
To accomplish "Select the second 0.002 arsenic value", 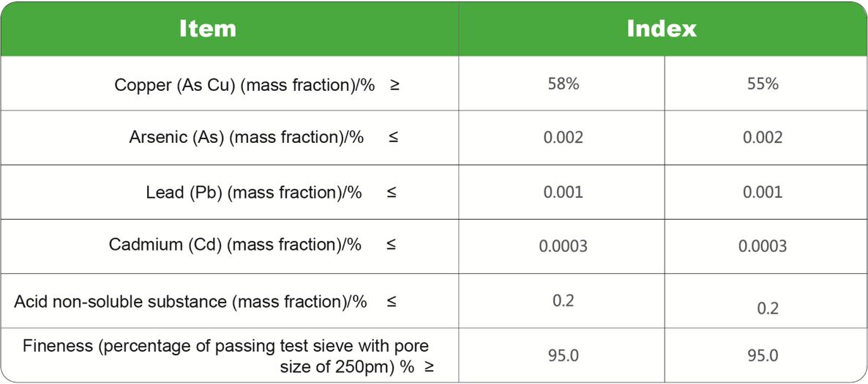I will (x=762, y=138).
